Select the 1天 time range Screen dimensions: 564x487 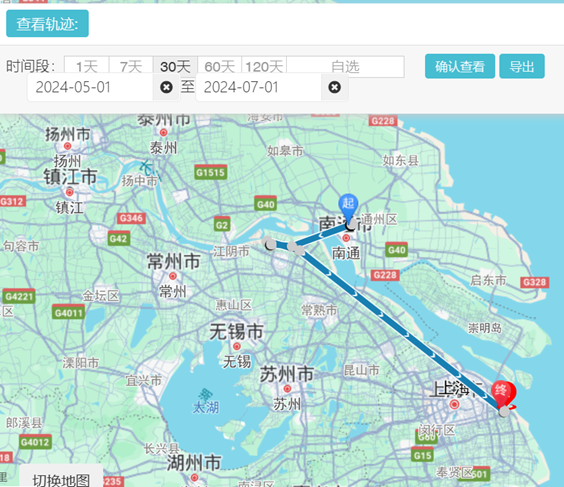click(87, 67)
